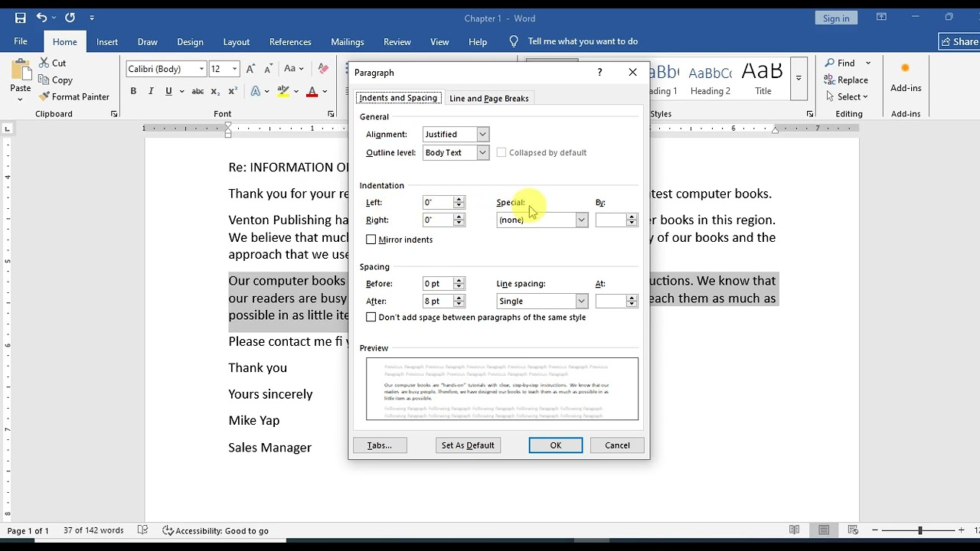Shrink font size with the small A icon
The image size is (980, 551).
[269, 69]
